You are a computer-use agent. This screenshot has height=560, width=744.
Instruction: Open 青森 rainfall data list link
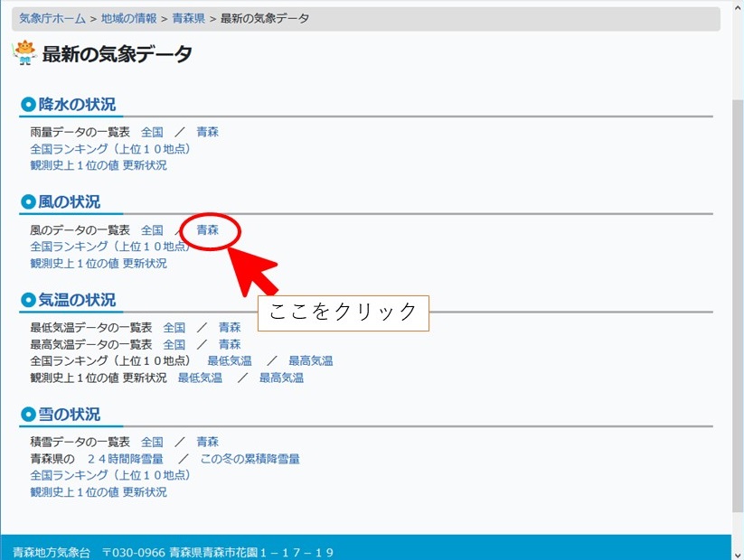click(x=207, y=132)
